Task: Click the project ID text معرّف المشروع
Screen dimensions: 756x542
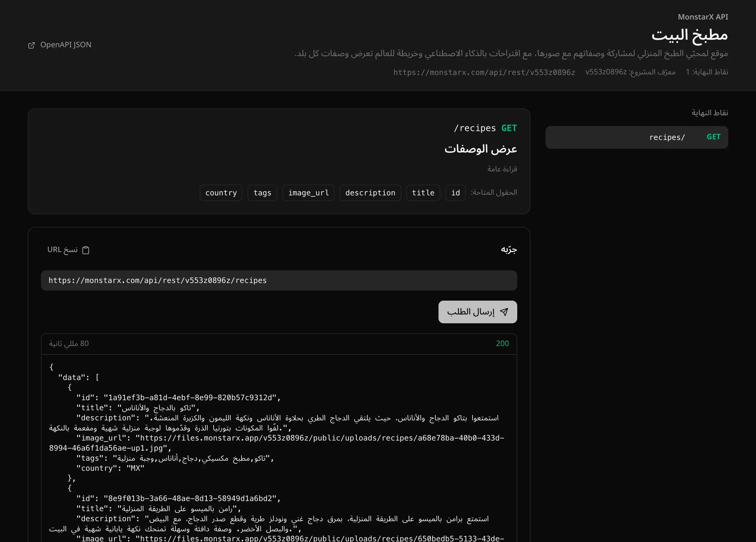Action: [630, 72]
